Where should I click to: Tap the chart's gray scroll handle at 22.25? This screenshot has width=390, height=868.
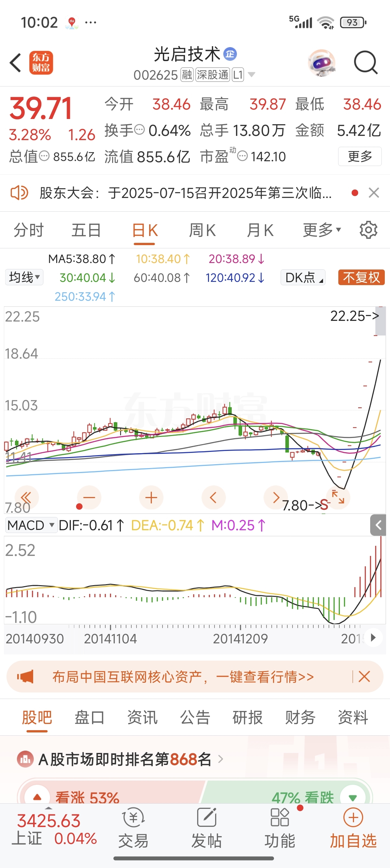(380, 322)
